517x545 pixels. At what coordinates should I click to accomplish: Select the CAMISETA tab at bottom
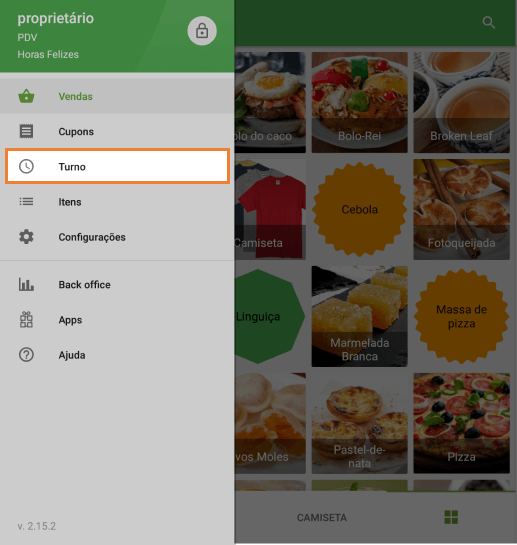click(x=322, y=518)
